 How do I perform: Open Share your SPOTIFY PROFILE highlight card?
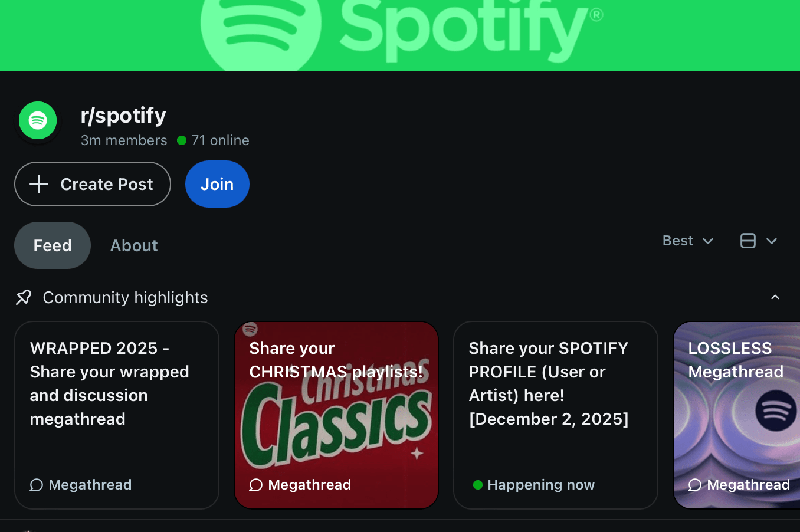point(556,415)
